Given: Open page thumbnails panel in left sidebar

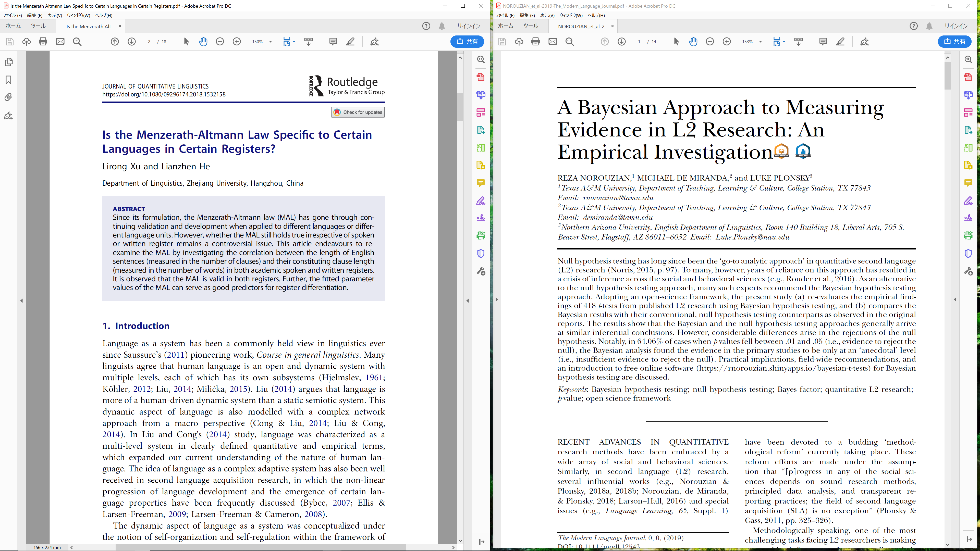Looking at the screenshot, I should pos(8,62).
